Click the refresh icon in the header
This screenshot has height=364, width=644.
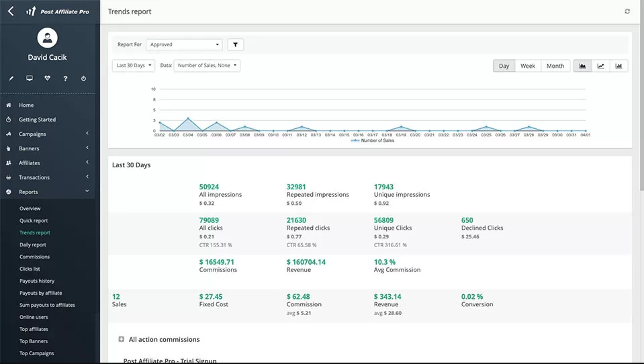[x=627, y=11]
